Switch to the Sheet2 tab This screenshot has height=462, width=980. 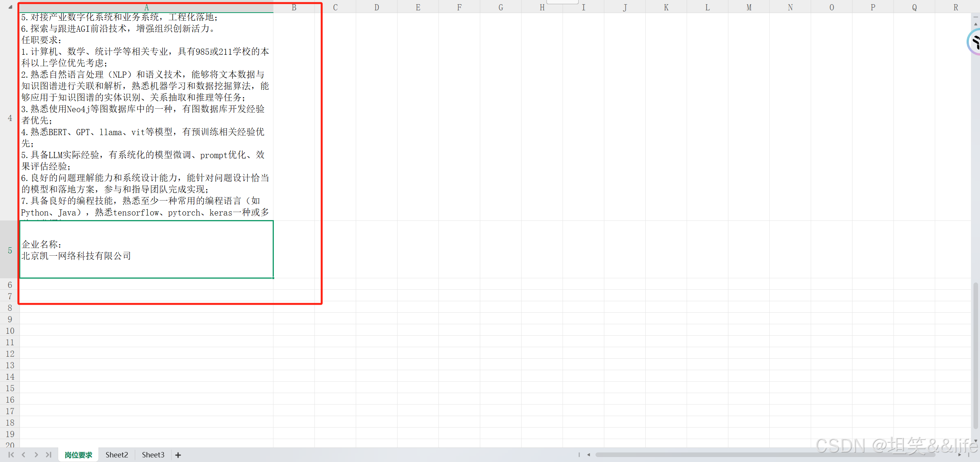click(117, 455)
